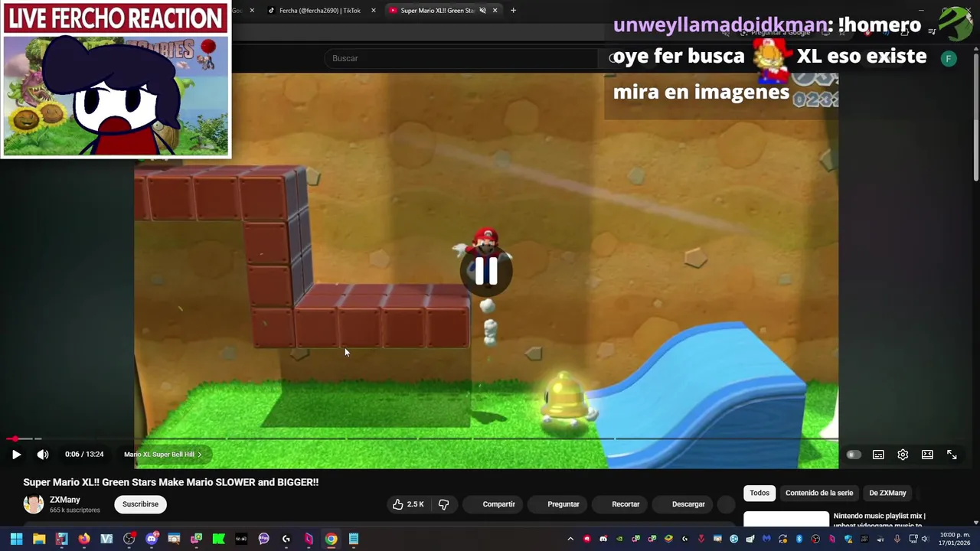Switch to theater mode

[927, 455]
